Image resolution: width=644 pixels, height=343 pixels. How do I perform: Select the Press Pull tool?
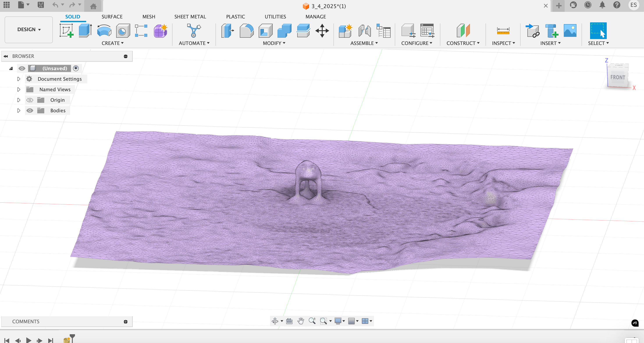click(228, 31)
